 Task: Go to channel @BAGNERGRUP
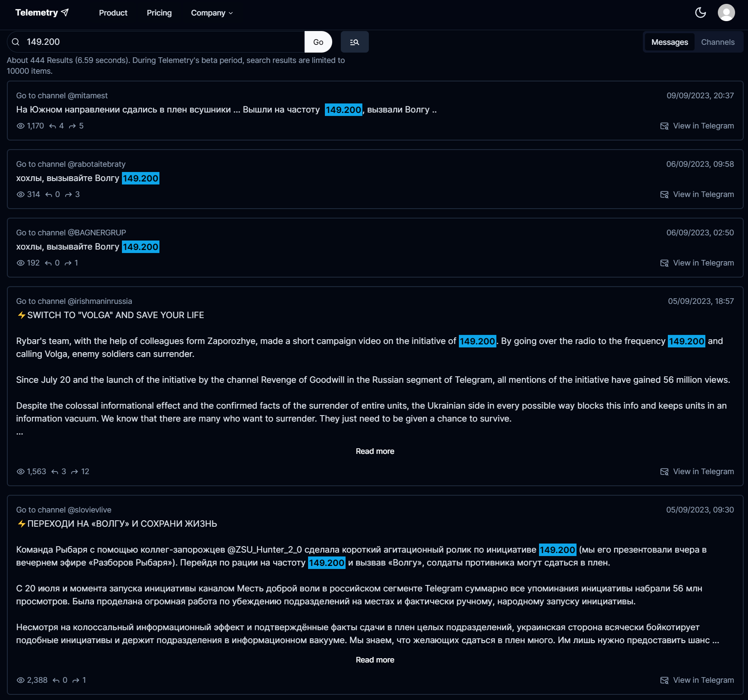[x=71, y=232]
